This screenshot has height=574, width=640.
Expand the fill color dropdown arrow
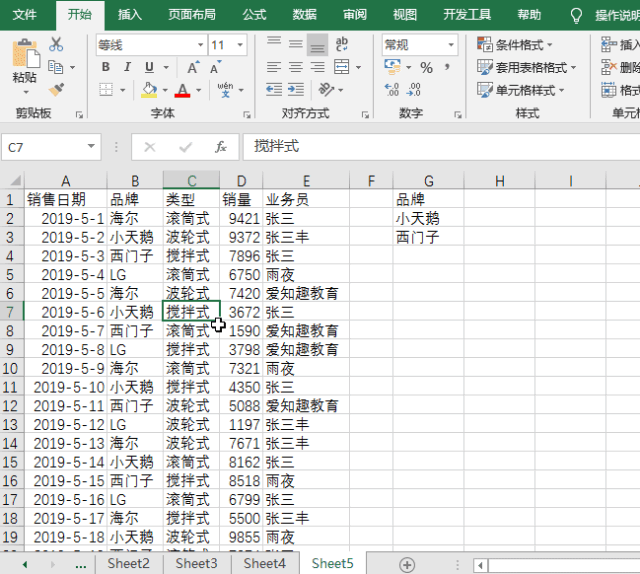165,90
